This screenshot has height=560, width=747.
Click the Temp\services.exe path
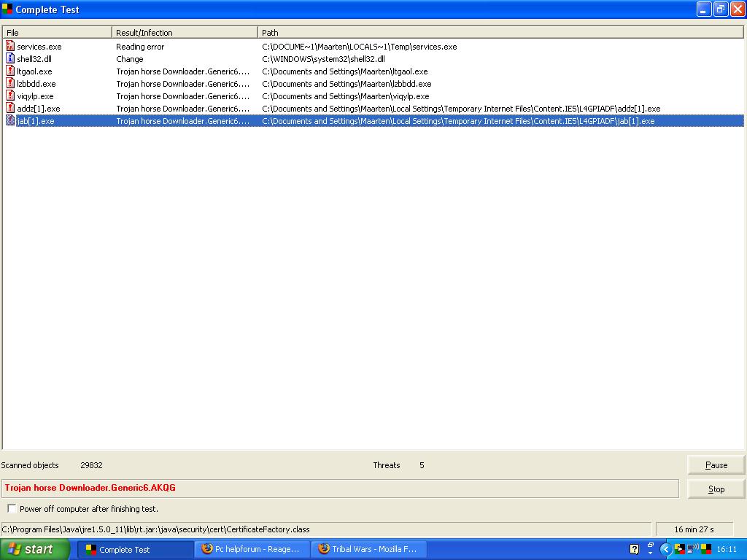pyautogui.click(x=359, y=47)
